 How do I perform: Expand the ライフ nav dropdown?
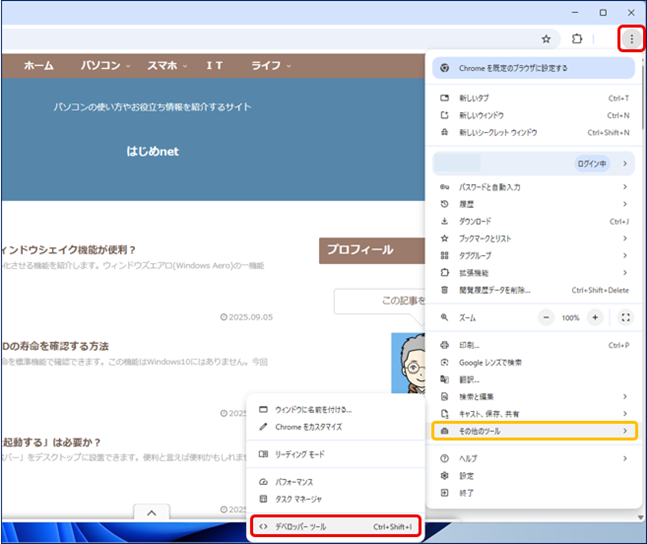[271, 65]
